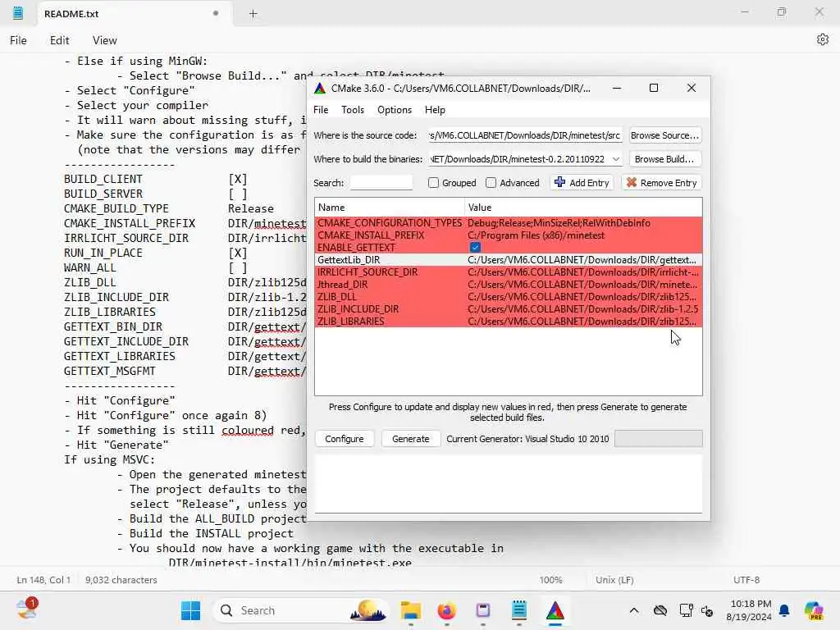Open Notepad View menu
The image size is (840, 630).
tap(104, 40)
